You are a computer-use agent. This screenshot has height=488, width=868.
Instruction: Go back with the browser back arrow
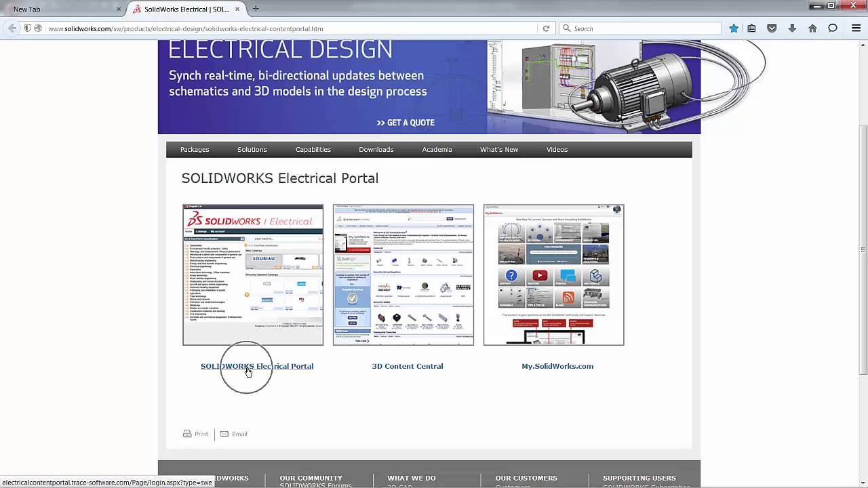pos(12,28)
